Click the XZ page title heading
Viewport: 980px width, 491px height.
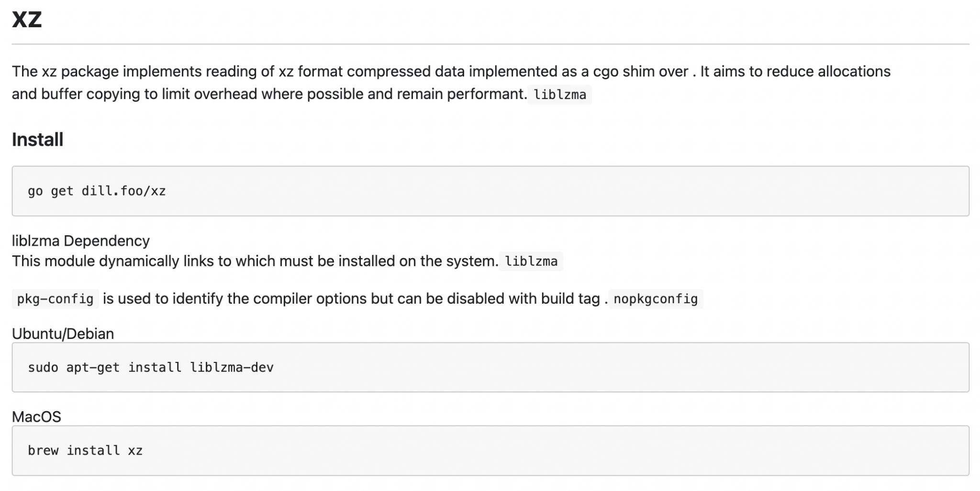[x=27, y=20]
